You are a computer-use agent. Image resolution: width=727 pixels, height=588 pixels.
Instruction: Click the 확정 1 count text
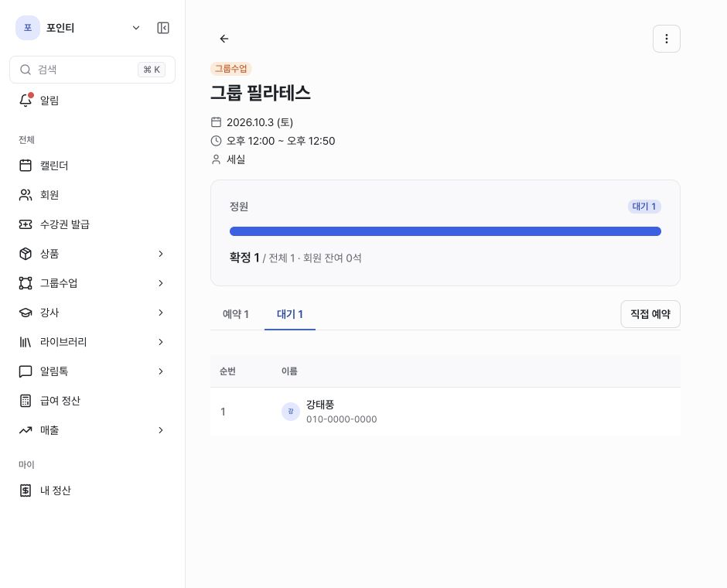[x=244, y=258]
